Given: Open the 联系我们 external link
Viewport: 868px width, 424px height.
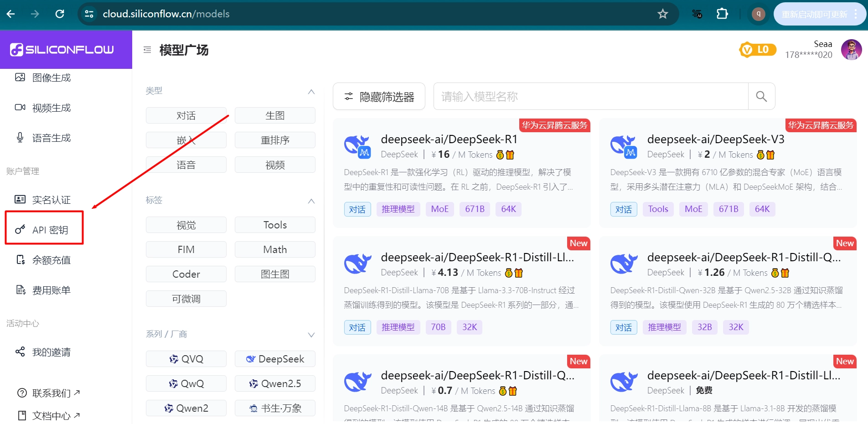Looking at the screenshot, I should [48, 393].
